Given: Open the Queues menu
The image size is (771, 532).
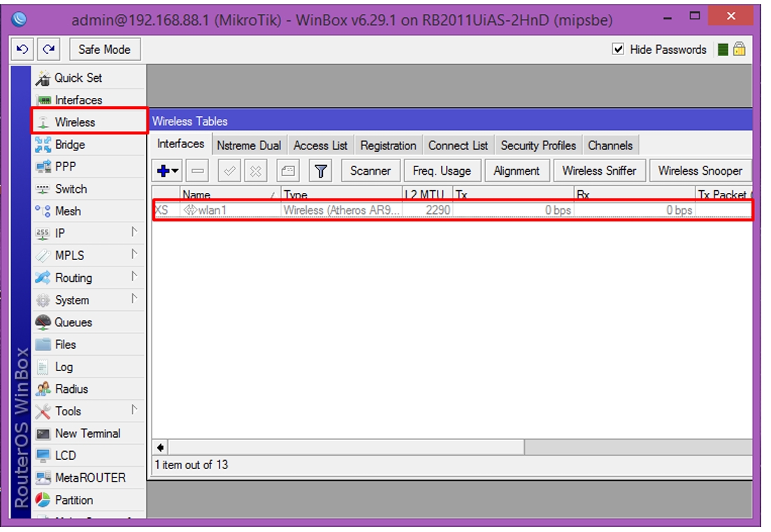Looking at the screenshot, I should coord(89,322).
